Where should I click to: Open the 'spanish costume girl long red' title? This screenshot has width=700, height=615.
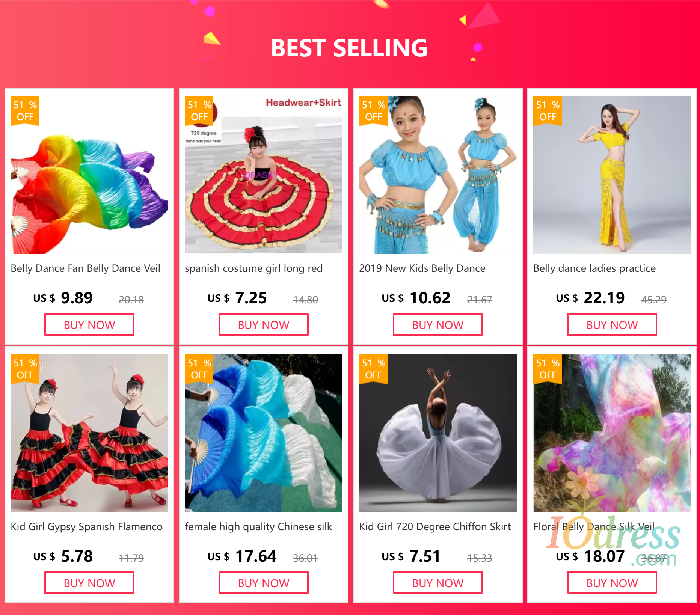tap(254, 268)
